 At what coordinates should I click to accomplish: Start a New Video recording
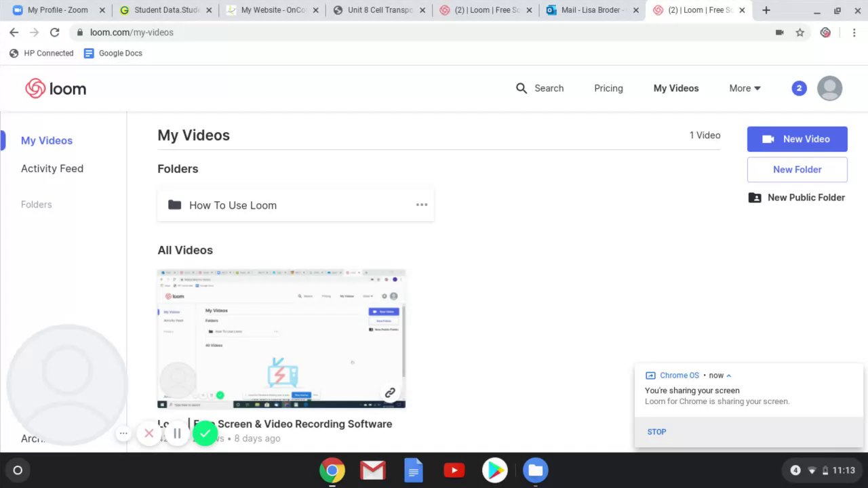[x=797, y=139]
